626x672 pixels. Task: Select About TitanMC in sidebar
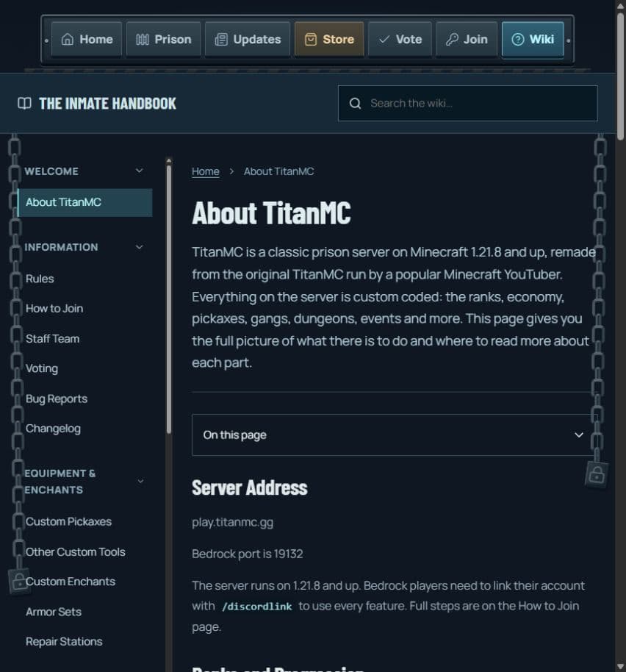[84, 202]
